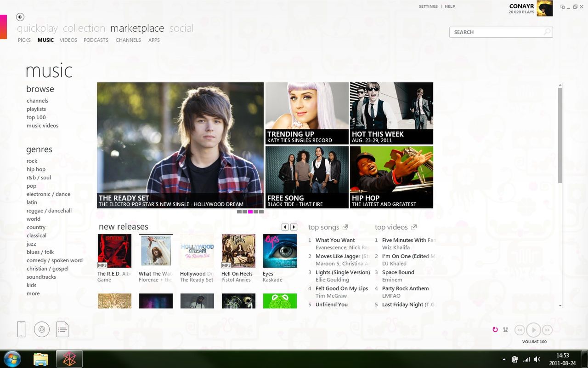Screen dimensions: 588x368
Task: Open the HOT THIS WEEK tile
Action: pyautogui.click(x=391, y=113)
